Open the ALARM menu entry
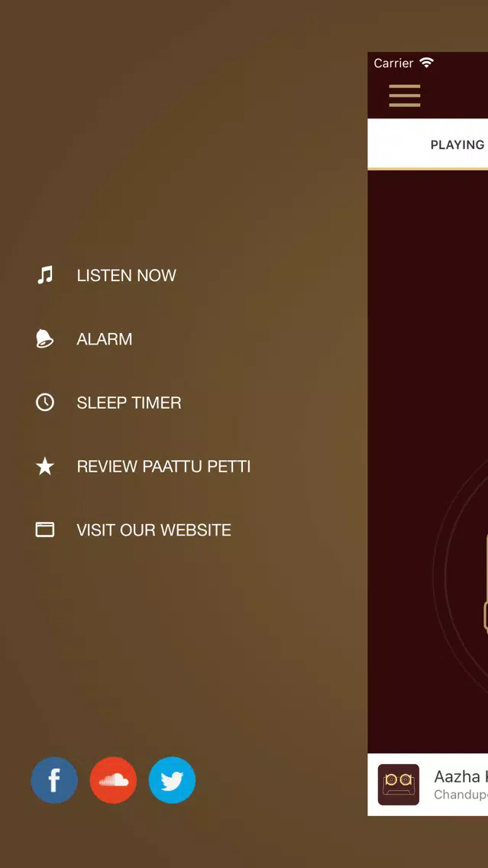Image resolution: width=488 pixels, height=868 pixels. tap(104, 338)
